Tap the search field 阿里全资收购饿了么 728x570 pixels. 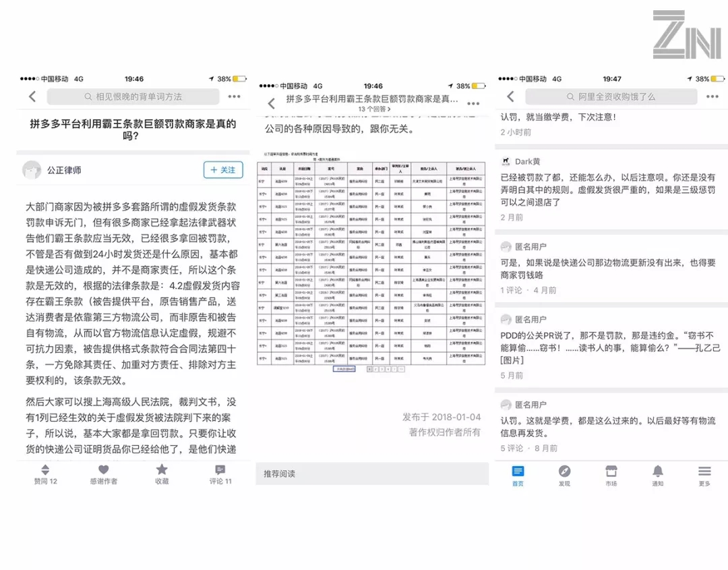point(611,96)
